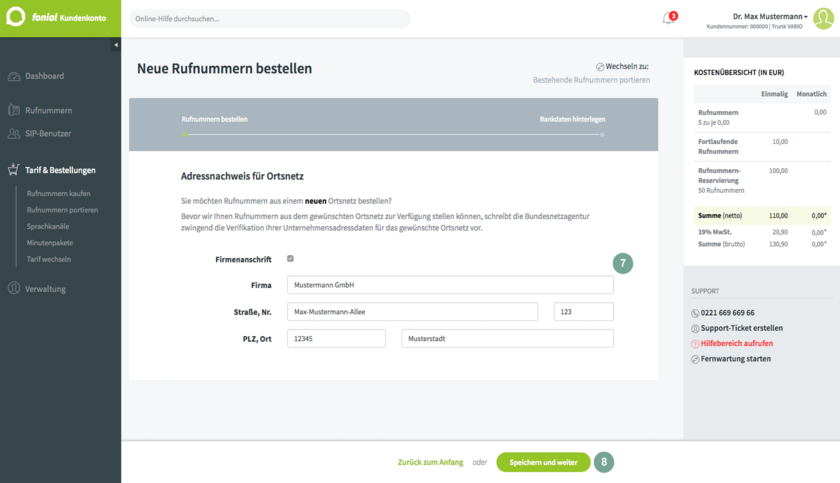Focus the Online-Hilfe durchsuchen search field
This screenshot has width=840, height=483.
point(269,19)
